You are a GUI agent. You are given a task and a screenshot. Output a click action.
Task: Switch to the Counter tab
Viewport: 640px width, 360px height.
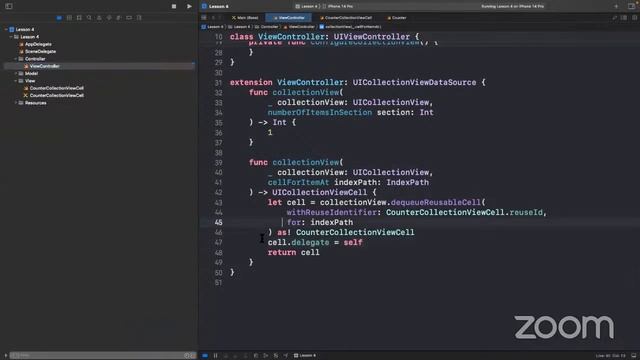[396, 18]
